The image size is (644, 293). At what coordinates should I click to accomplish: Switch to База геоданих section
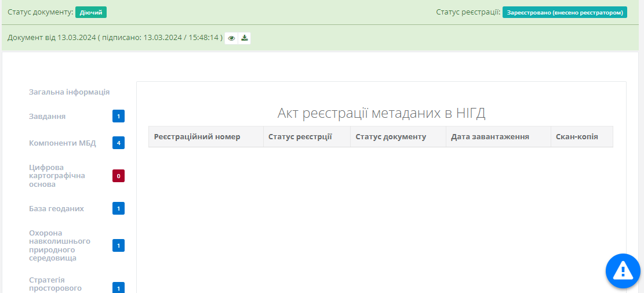(x=56, y=208)
